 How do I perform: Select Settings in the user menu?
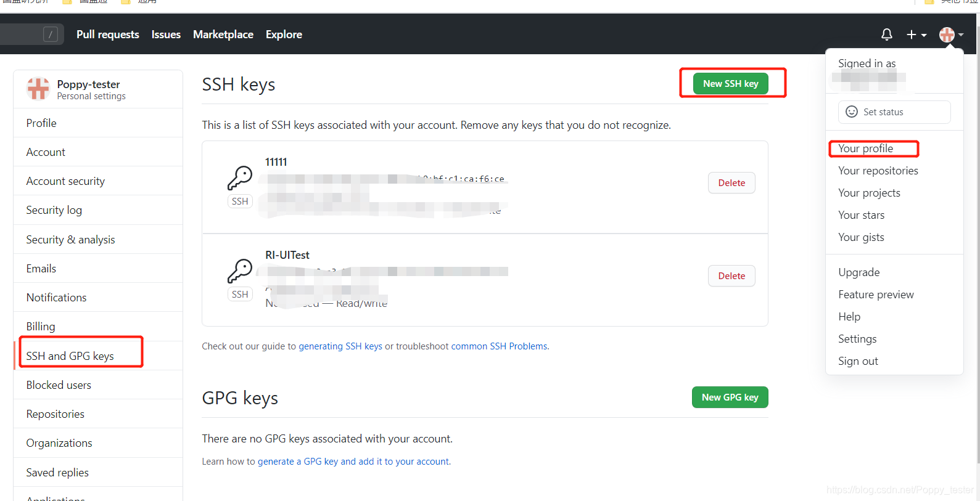[894, 339]
